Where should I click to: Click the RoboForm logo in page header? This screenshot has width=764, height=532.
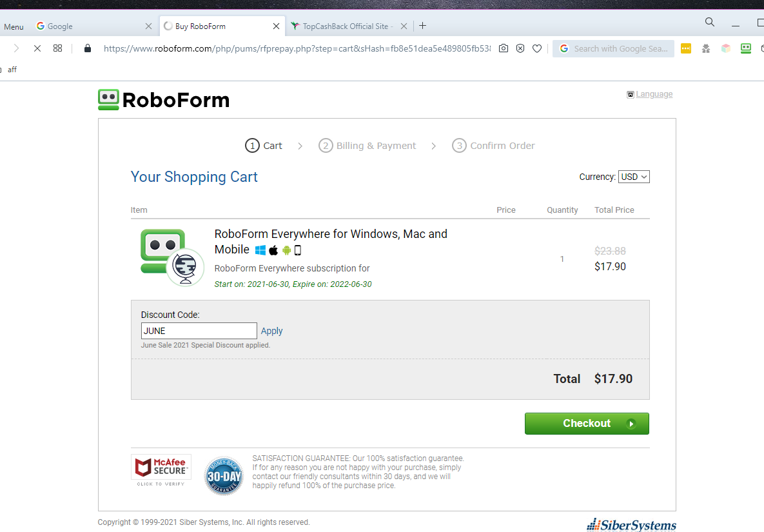(x=164, y=100)
